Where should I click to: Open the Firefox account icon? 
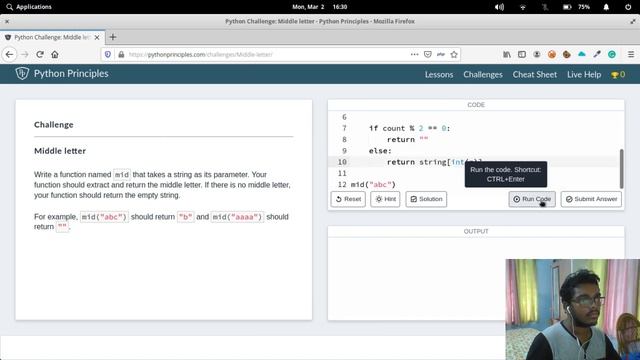(x=537, y=54)
